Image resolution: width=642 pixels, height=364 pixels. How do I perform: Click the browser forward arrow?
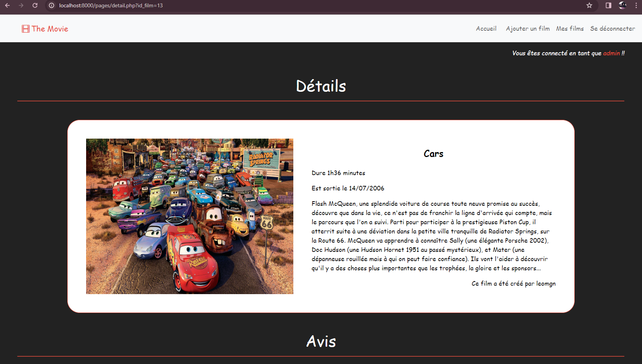point(21,5)
